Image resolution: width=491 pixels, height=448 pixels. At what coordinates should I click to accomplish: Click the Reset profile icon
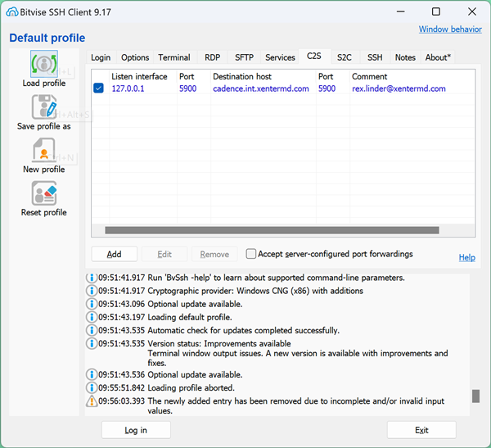tap(43, 193)
